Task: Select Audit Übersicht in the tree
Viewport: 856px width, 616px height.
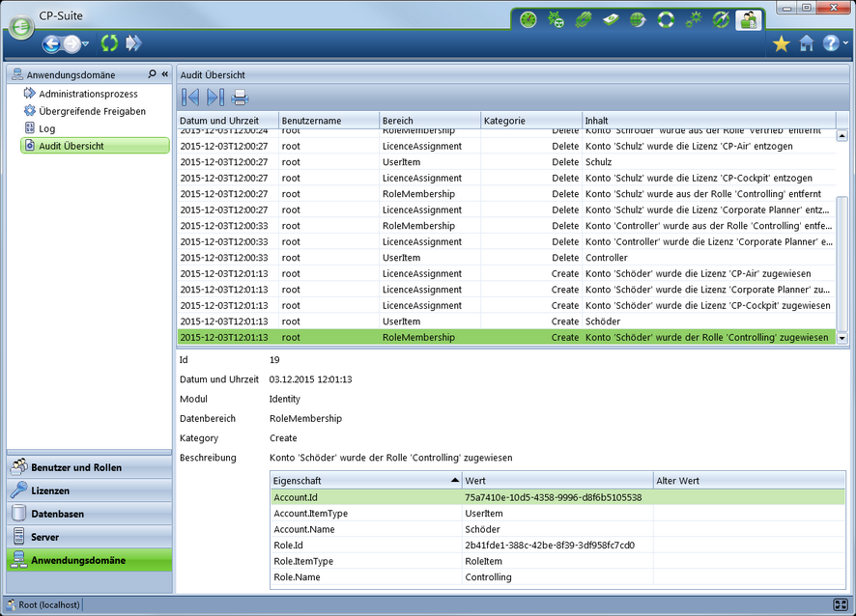Action: click(x=95, y=146)
